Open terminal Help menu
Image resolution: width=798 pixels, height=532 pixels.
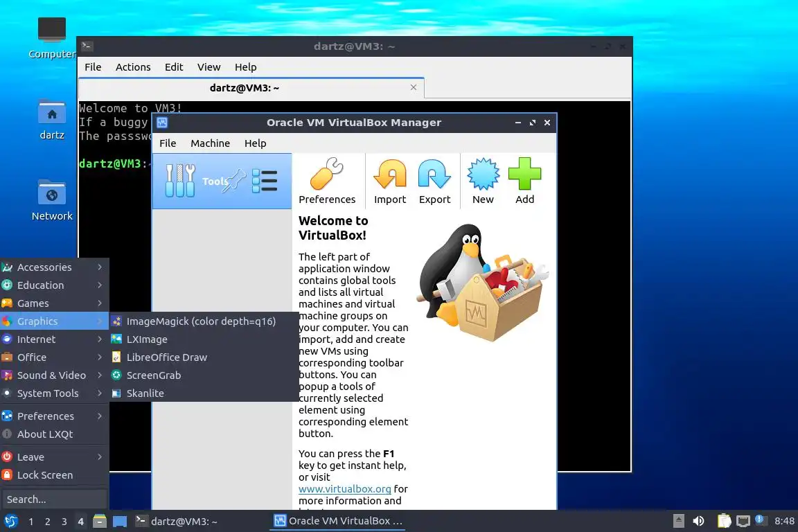(245, 67)
